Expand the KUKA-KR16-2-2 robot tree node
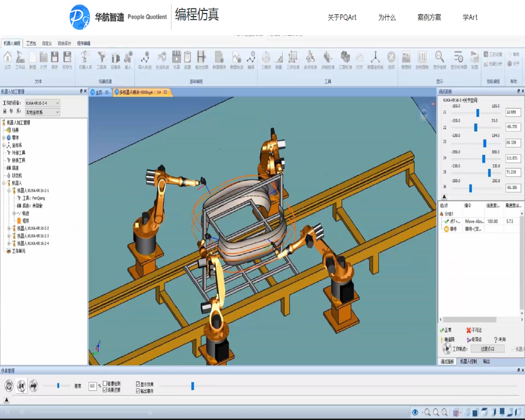The image size is (525, 420). coord(9,228)
